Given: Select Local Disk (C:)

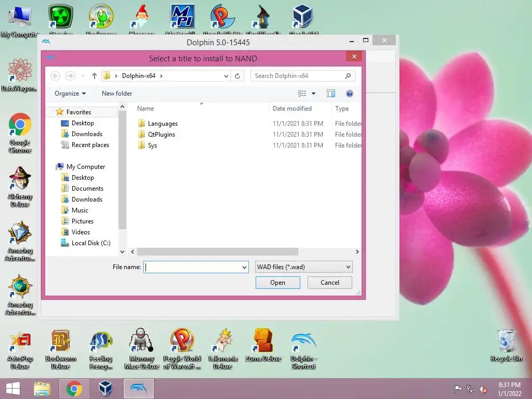Looking at the screenshot, I should [x=91, y=243].
